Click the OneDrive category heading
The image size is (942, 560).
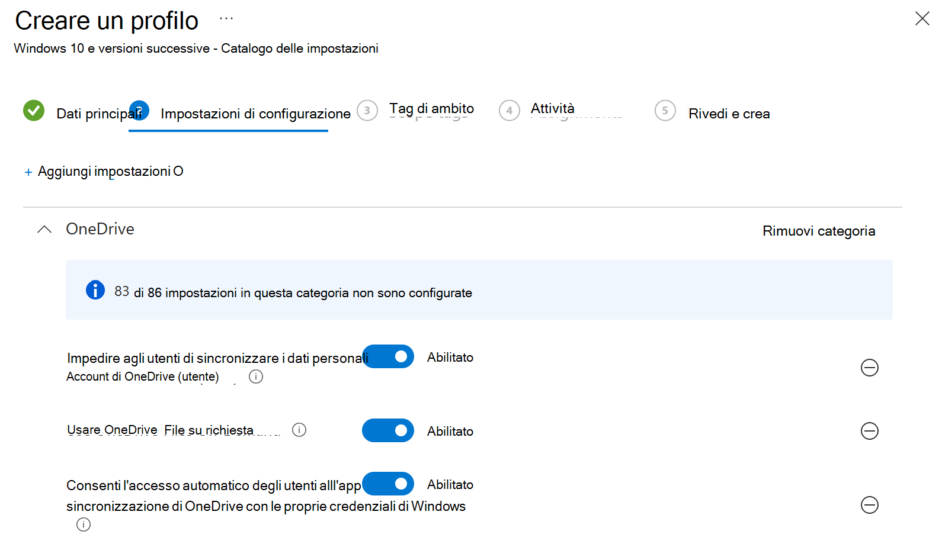(x=100, y=229)
